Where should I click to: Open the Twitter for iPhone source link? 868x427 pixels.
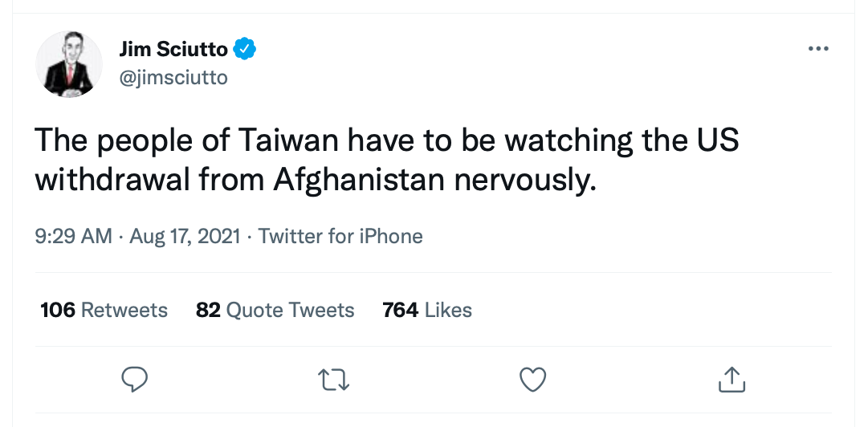coord(340,236)
